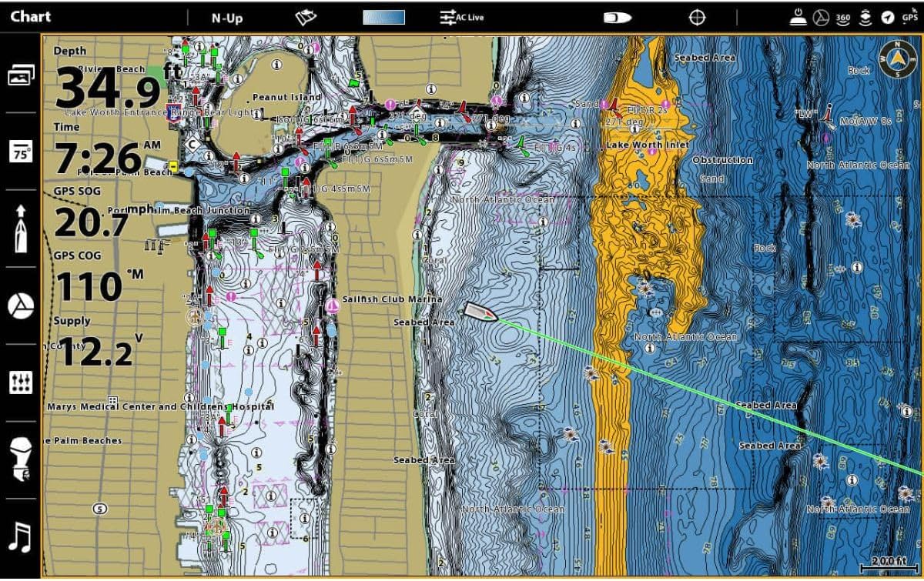
Task: Click the 360 Imaging status icon
Action: (842, 16)
